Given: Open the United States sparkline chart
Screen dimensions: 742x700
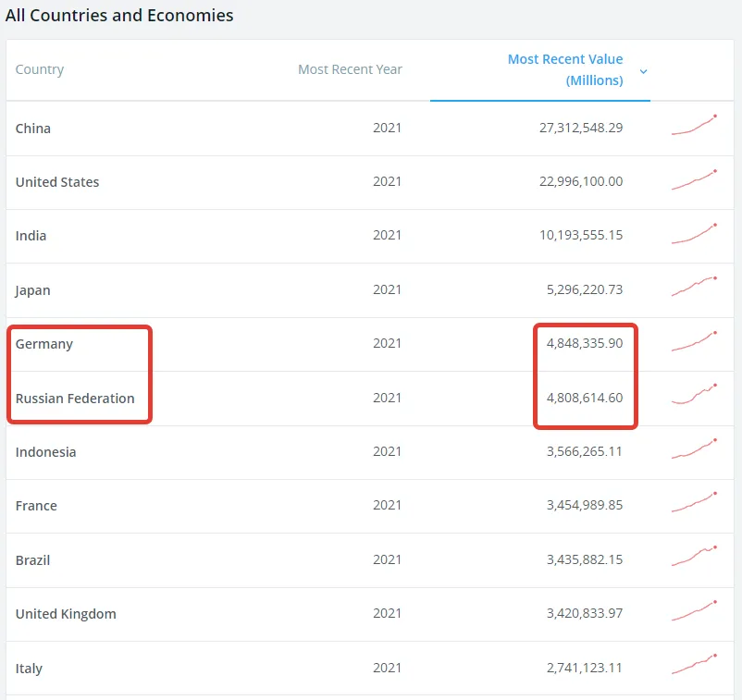Looking at the screenshot, I should 694,180.
